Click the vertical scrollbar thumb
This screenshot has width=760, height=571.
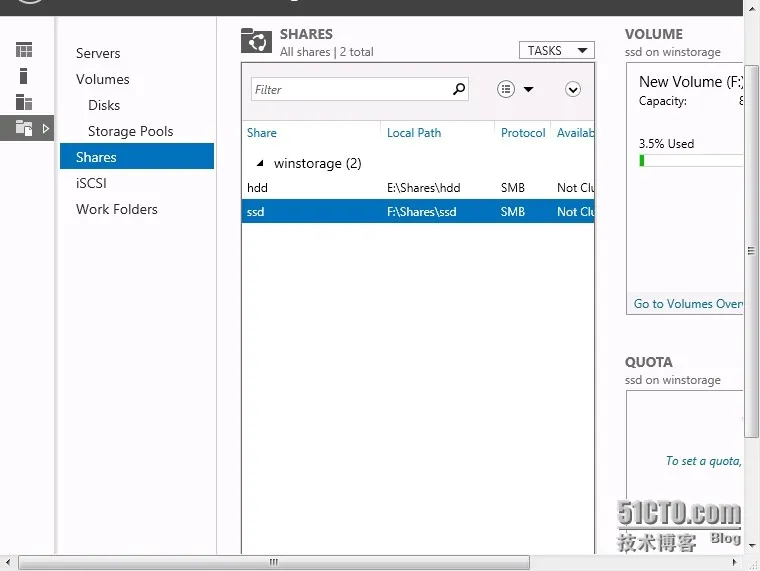[751, 251]
